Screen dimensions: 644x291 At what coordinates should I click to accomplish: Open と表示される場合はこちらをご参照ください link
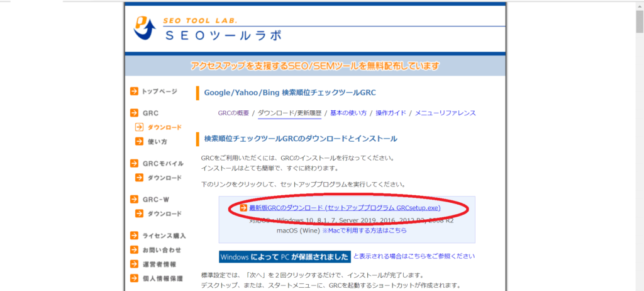tap(414, 256)
